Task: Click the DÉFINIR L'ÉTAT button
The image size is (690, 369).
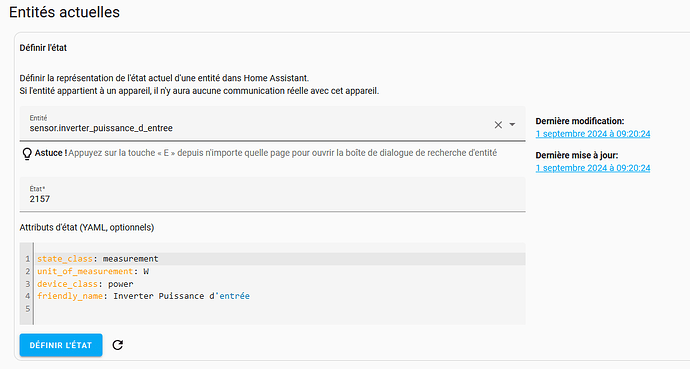Action: click(x=61, y=345)
